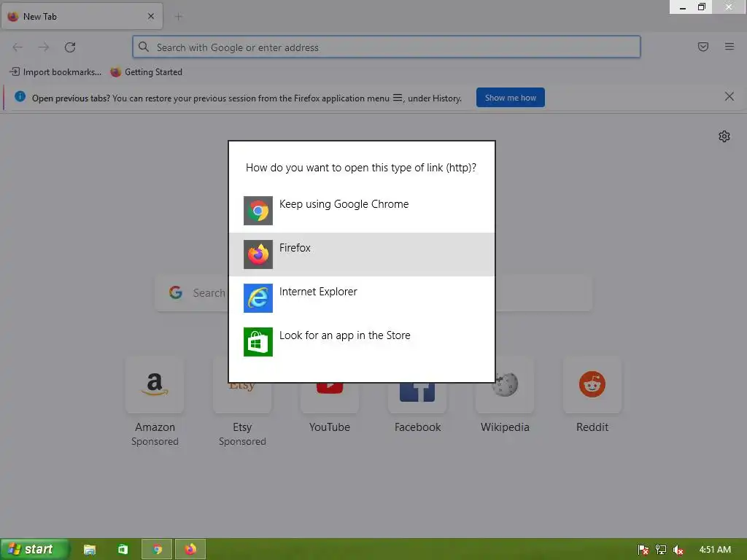This screenshot has width=747, height=560.
Task: Choose Look for an app in the Store
Action: (362, 342)
